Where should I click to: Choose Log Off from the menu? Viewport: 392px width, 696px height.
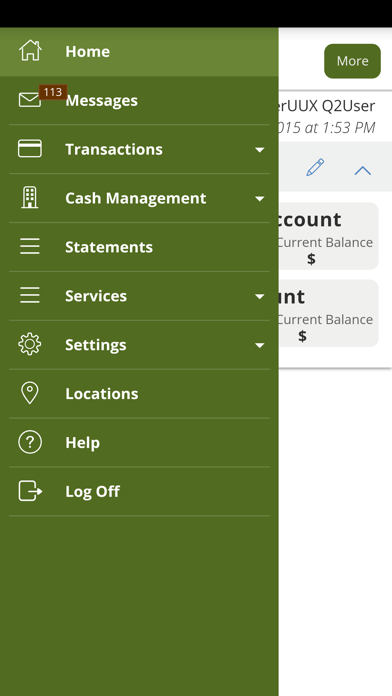[x=139, y=491]
